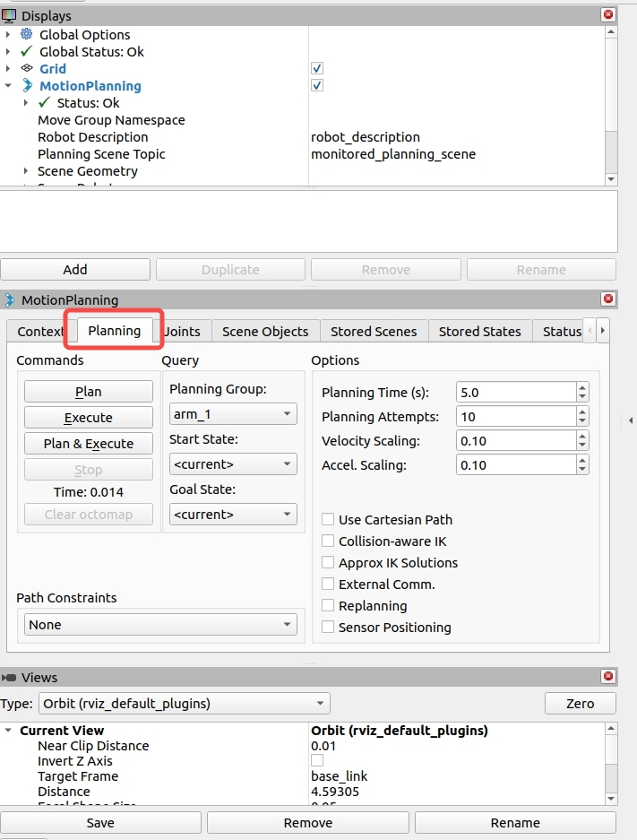637x840 pixels.
Task: Open the Start State dropdown
Action: tap(233, 464)
